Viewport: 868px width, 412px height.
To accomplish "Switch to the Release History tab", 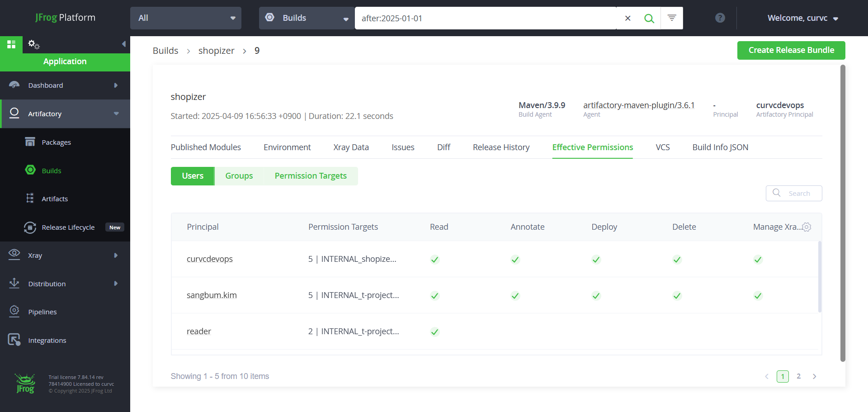I will click(501, 147).
